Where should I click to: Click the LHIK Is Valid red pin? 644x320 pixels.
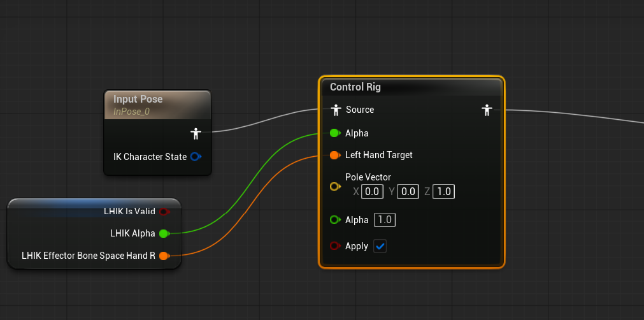[x=164, y=212]
